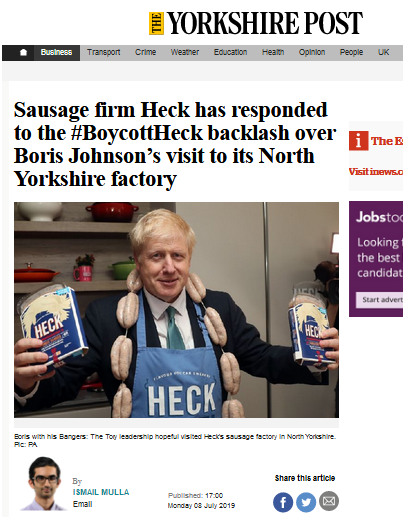This screenshot has height=519, width=405.
Task: Open the Business section tab
Action: (56, 52)
